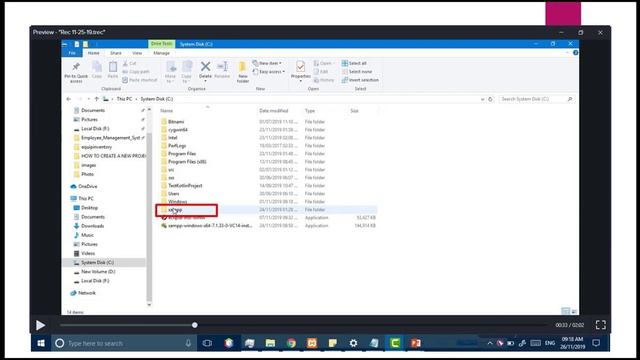Viewport: 640px width, 360px height.
Task: Click the Paste shortcut command
Action: tap(140, 80)
